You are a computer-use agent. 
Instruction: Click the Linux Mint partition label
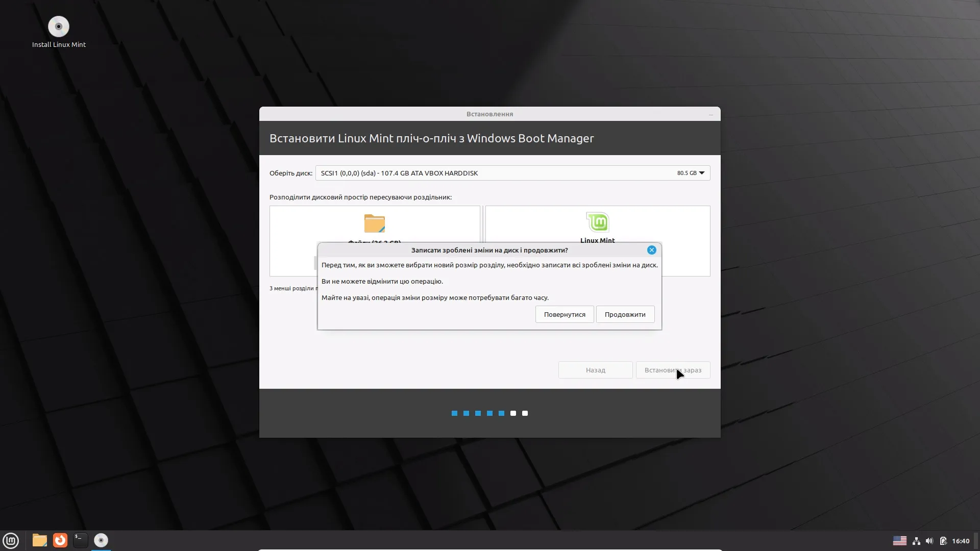pos(597,240)
